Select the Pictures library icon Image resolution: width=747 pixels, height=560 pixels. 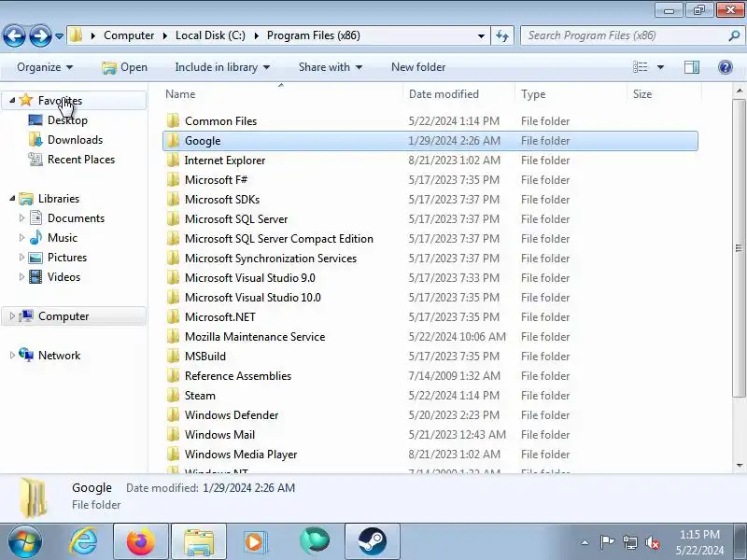point(35,258)
